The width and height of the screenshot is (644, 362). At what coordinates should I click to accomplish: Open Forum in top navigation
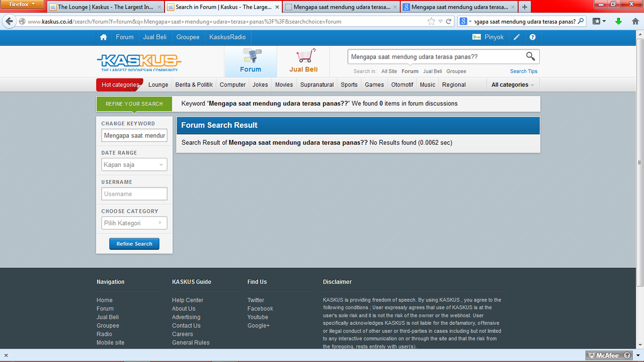(125, 37)
